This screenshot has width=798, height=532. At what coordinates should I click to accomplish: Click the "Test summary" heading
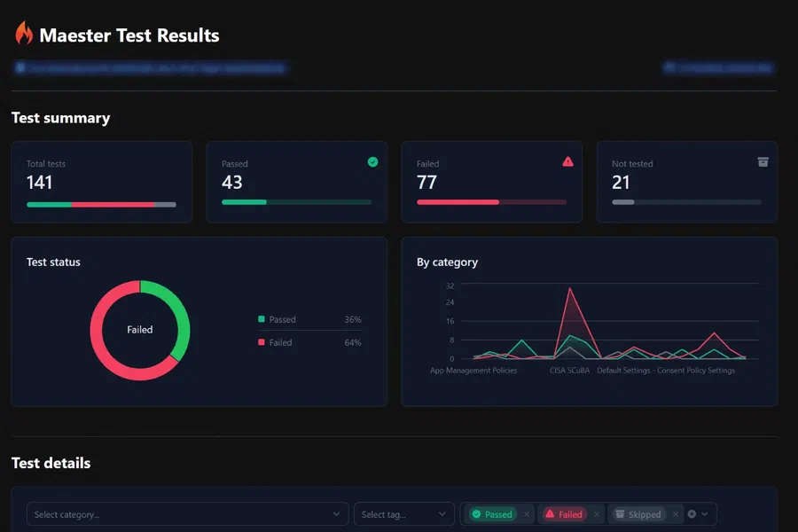pyautogui.click(x=60, y=118)
